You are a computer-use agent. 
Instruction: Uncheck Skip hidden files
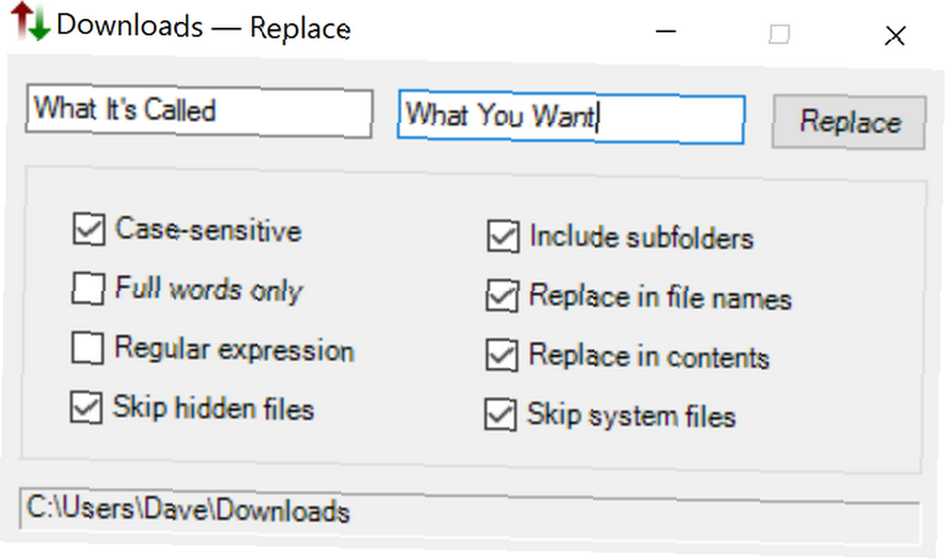(86, 408)
